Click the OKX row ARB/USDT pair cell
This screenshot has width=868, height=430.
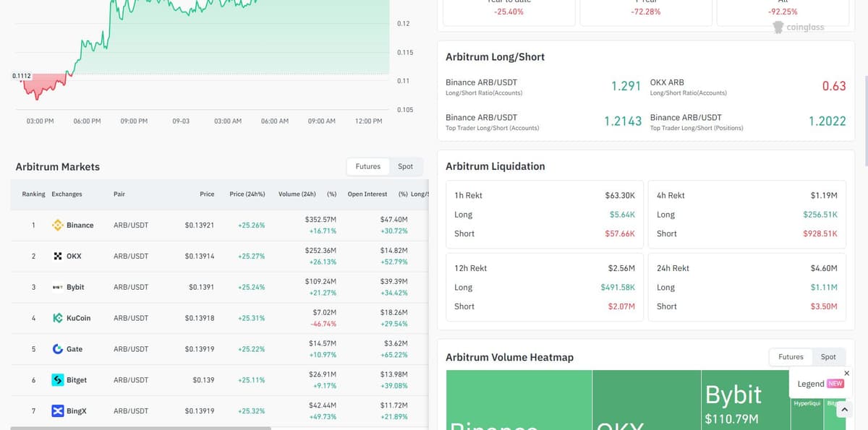click(x=131, y=257)
